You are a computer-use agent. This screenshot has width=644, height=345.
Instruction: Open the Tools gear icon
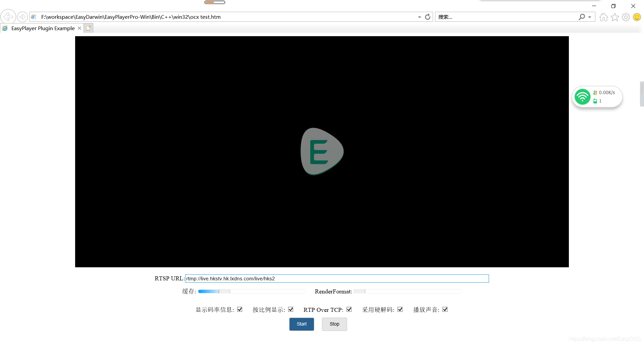(626, 17)
